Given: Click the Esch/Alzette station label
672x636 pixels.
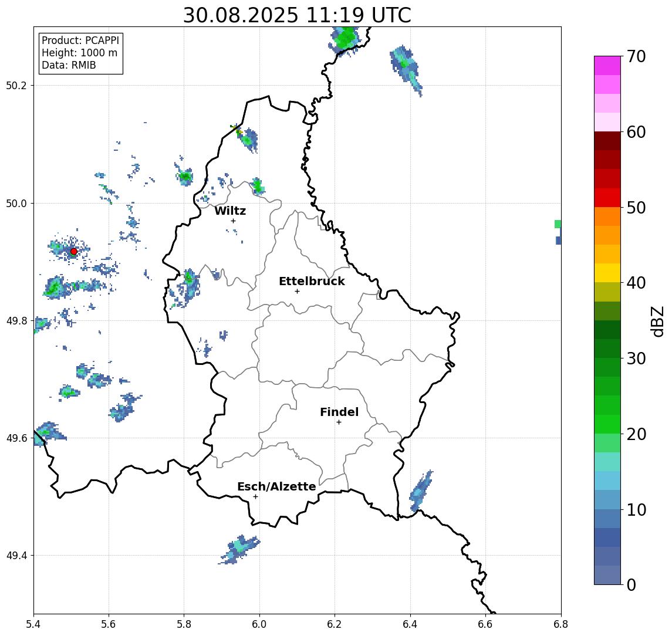Looking at the screenshot, I should (276, 486).
